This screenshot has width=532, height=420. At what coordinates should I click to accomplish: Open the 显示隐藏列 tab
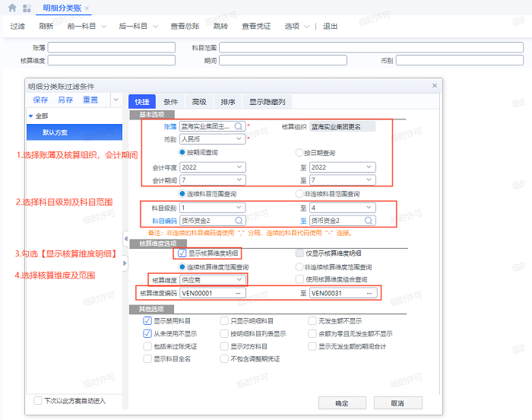pos(267,101)
